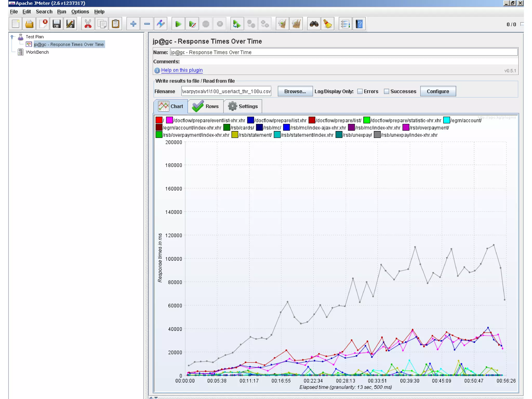Enable the Errors checkbox

pyautogui.click(x=360, y=91)
